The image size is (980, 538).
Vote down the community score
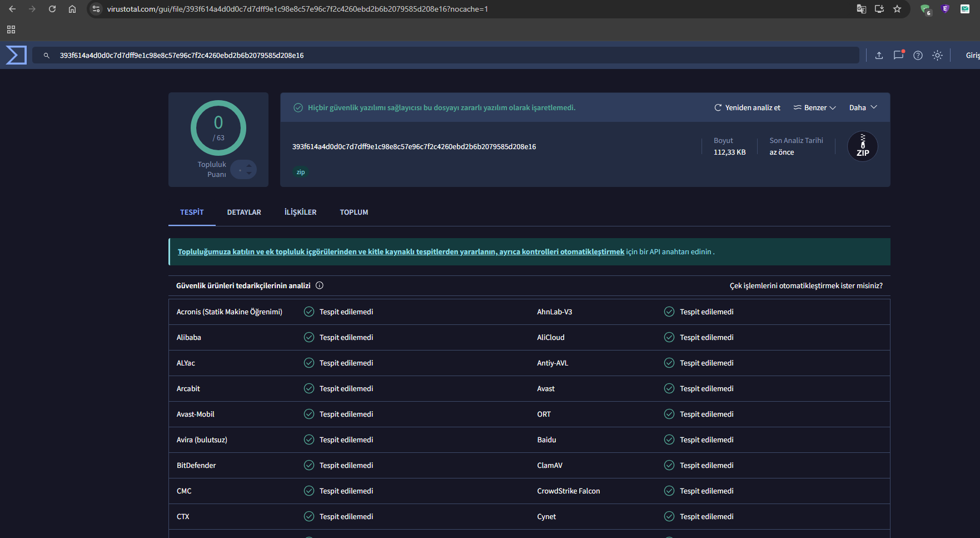coord(249,173)
